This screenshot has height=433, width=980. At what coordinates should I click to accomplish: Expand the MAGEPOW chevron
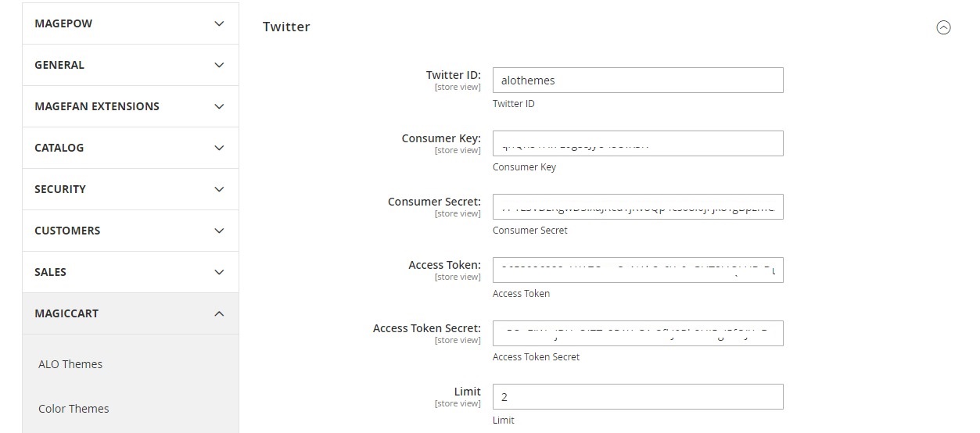(x=219, y=23)
